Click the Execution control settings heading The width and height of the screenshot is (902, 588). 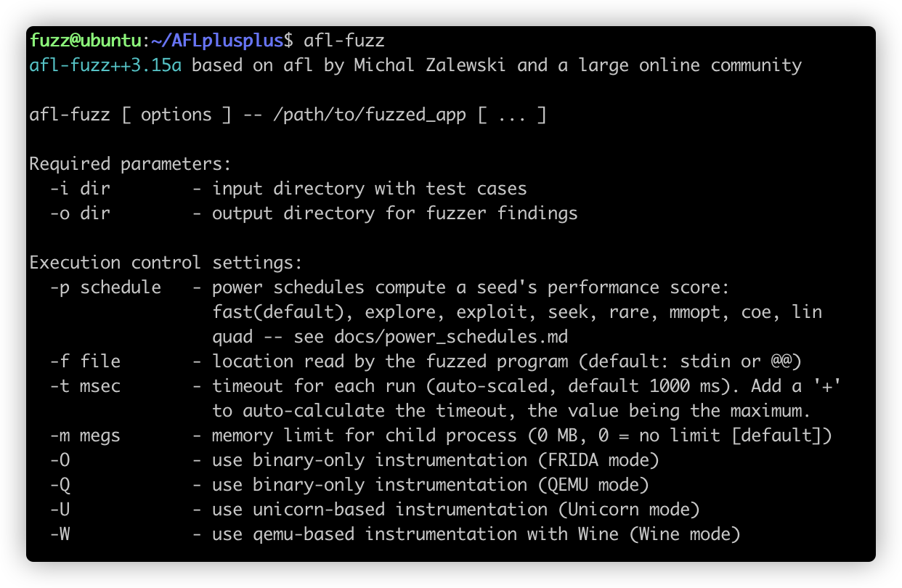tap(166, 263)
